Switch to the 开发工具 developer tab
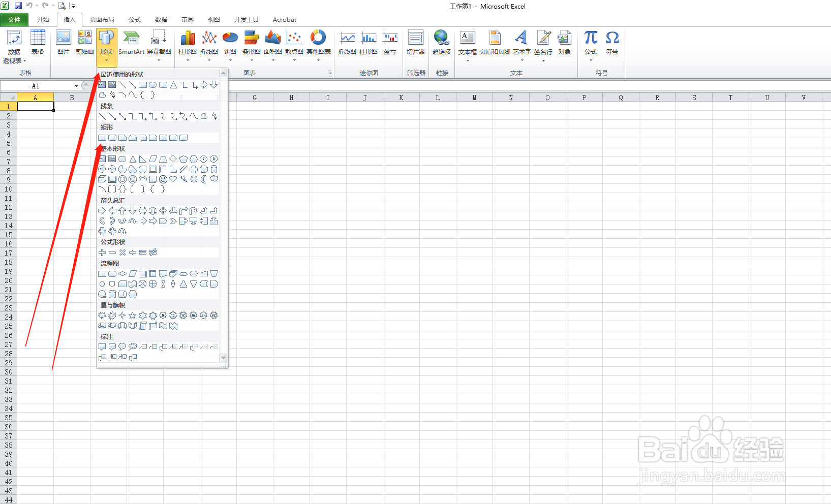 pyautogui.click(x=247, y=19)
